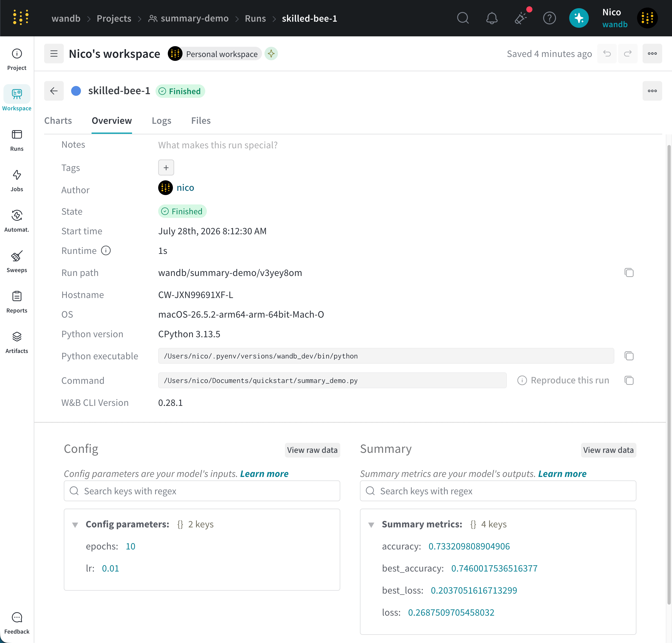This screenshot has height=643, width=672.
Task: Copy the Python executable path
Action: click(x=629, y=356)
